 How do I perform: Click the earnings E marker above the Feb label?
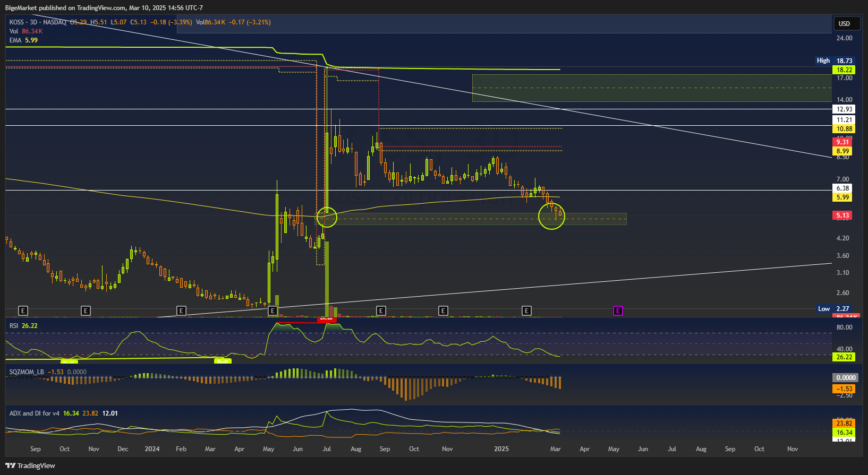(182, 310)
